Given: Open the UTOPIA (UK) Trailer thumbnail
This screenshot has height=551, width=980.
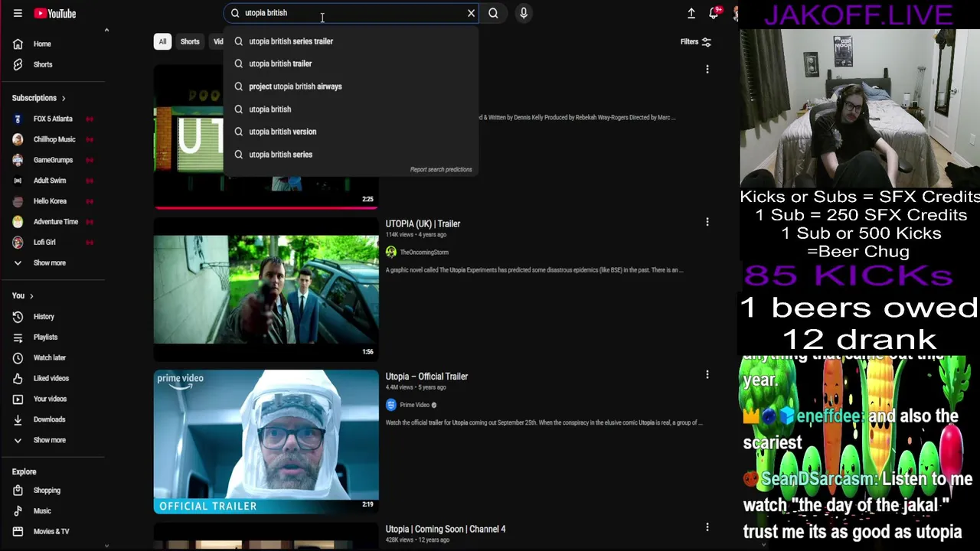Looking at the screenshot, I should pyautogui.click(x=266, y=289).
